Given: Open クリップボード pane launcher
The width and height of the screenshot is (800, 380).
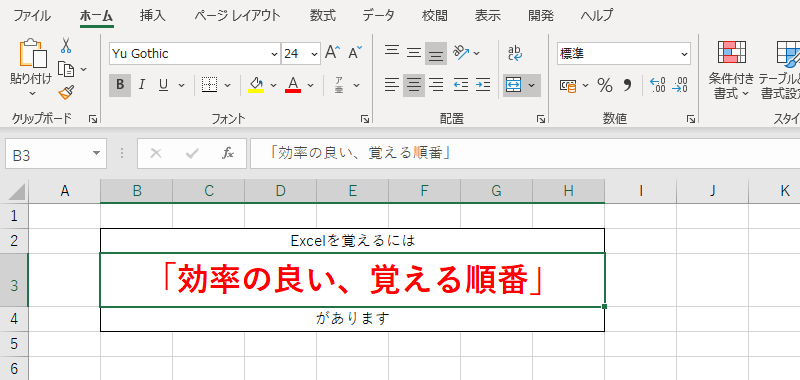Looking at the screenshot, I should coord(93,119).
